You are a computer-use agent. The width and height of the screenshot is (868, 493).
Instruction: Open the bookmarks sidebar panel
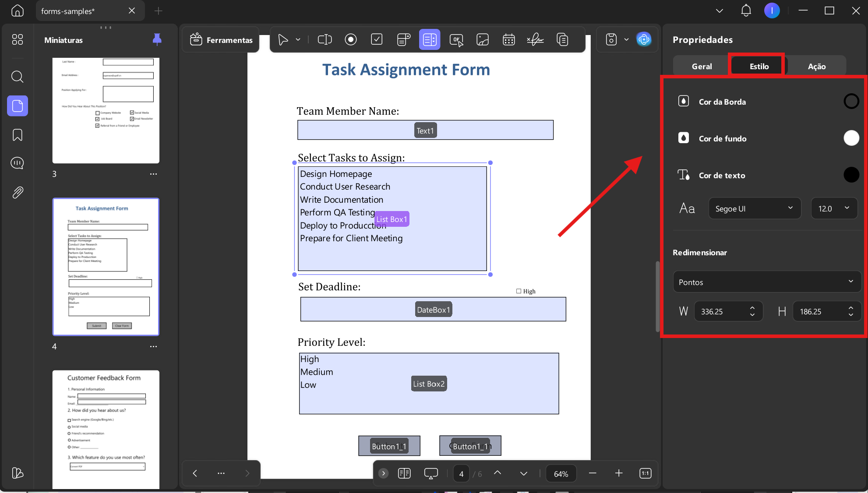click(x=18, y=135)
